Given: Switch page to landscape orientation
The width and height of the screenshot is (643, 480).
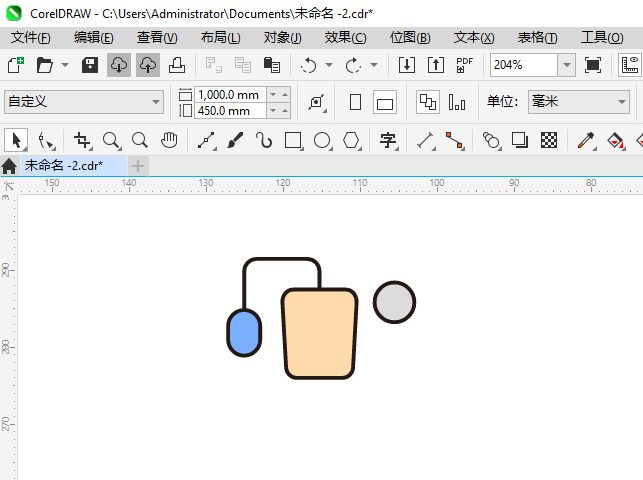Looking at the screenshot, I should pyautogui.click(x=385, y=102).
